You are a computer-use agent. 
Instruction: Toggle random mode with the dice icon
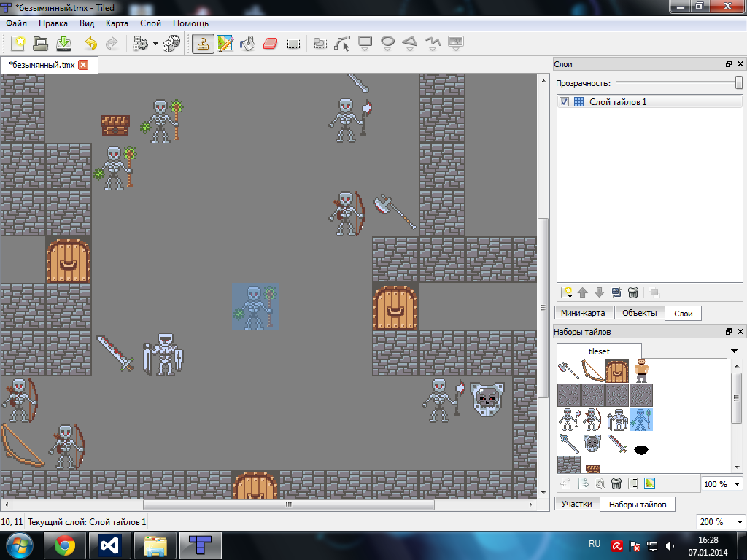pos(171,43)
